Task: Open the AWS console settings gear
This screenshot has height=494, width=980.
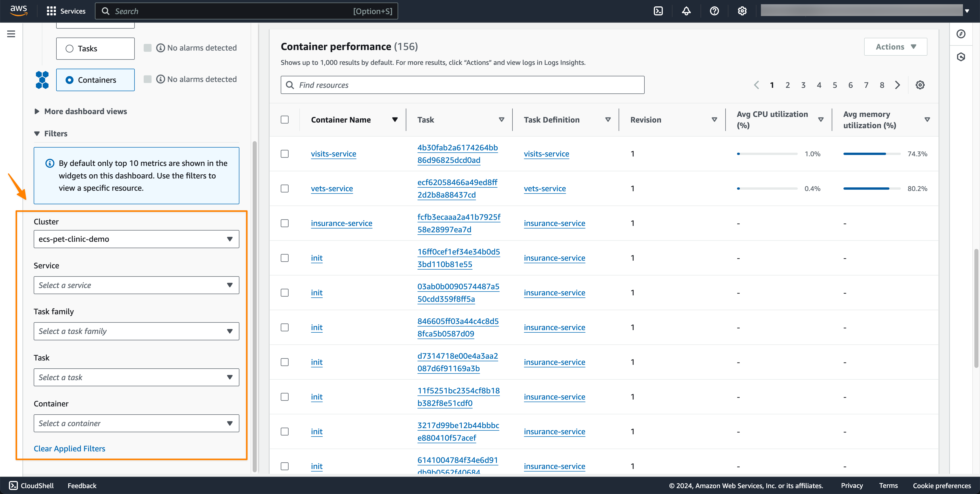Action: pyautogui.click(x=742, y=11)
